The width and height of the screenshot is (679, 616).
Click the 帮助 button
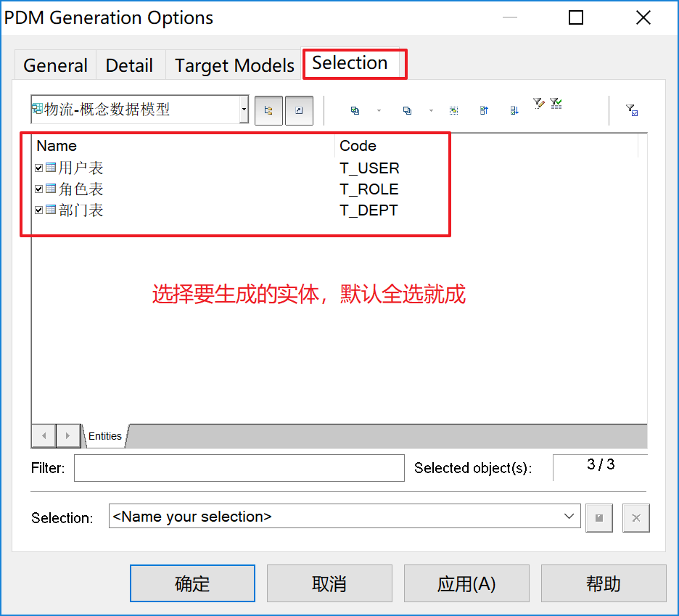(604, 583)
